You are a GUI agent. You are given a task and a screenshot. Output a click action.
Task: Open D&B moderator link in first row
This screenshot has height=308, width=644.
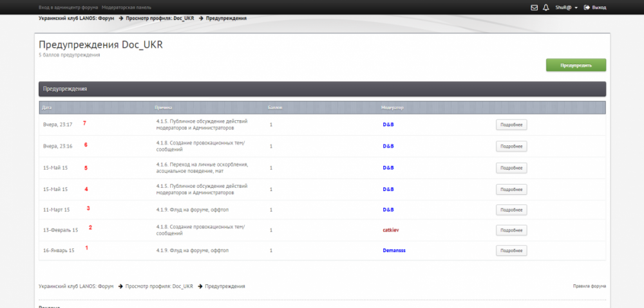388,124
